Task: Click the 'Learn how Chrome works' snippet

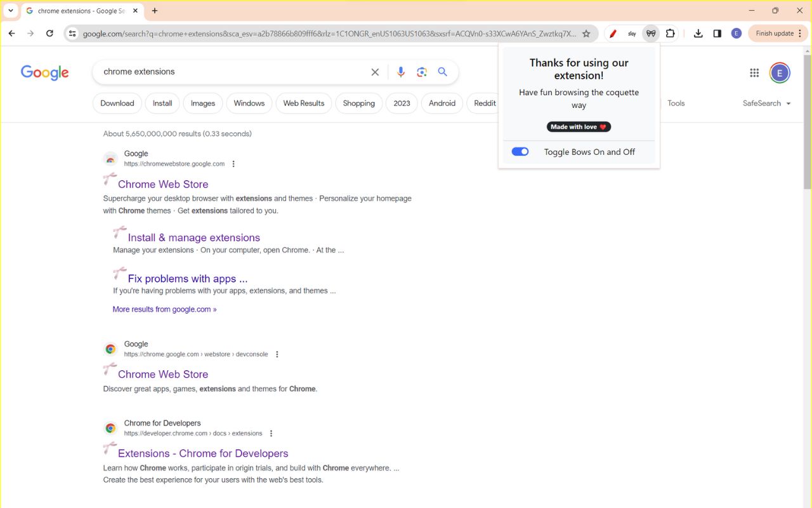Action: (x=251, y=474)
